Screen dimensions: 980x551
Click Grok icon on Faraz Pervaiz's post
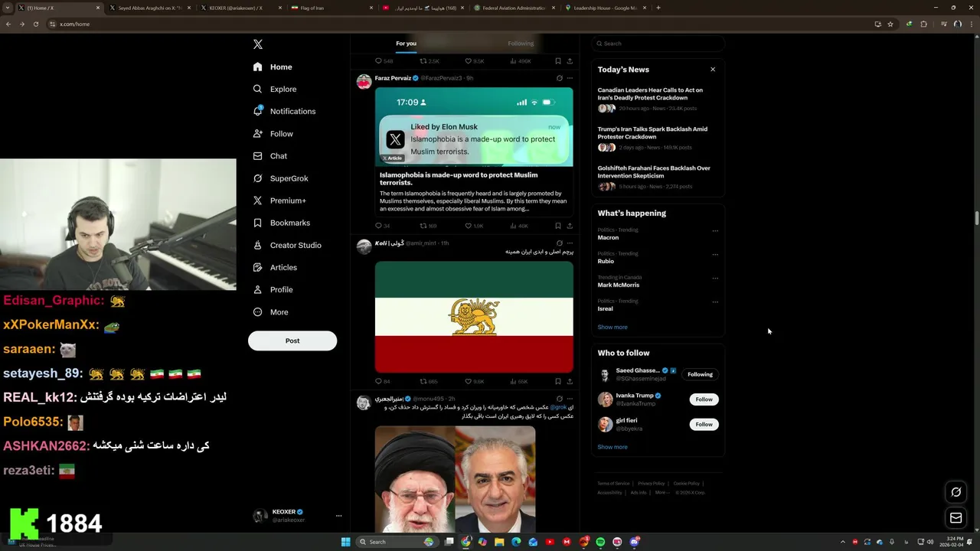[559, 78]
